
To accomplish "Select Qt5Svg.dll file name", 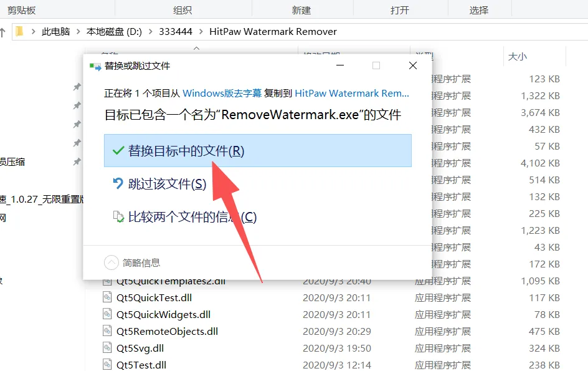I will pos(140,349).
